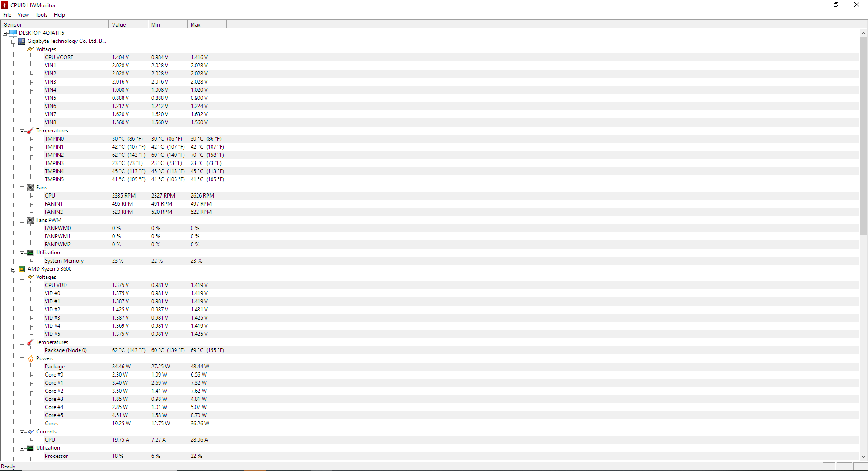Click the 2335 RPM CPU fan value
Image resolution: width=868 pixels, height=471 pixels.
124,196
